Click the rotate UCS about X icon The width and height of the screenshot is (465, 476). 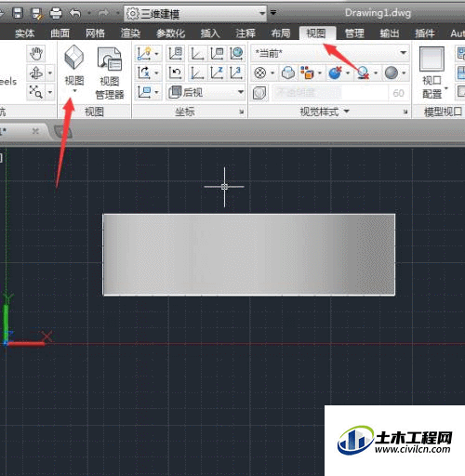tap(144, 73)
